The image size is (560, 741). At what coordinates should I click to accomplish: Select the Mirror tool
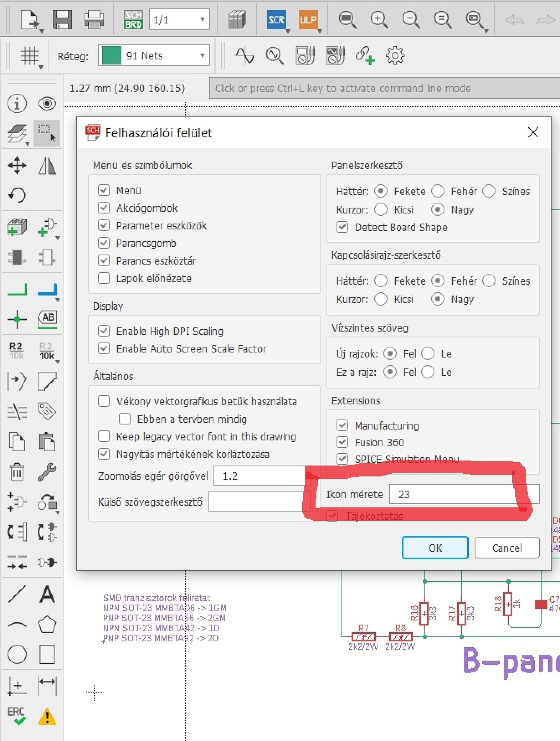(47, 165)
